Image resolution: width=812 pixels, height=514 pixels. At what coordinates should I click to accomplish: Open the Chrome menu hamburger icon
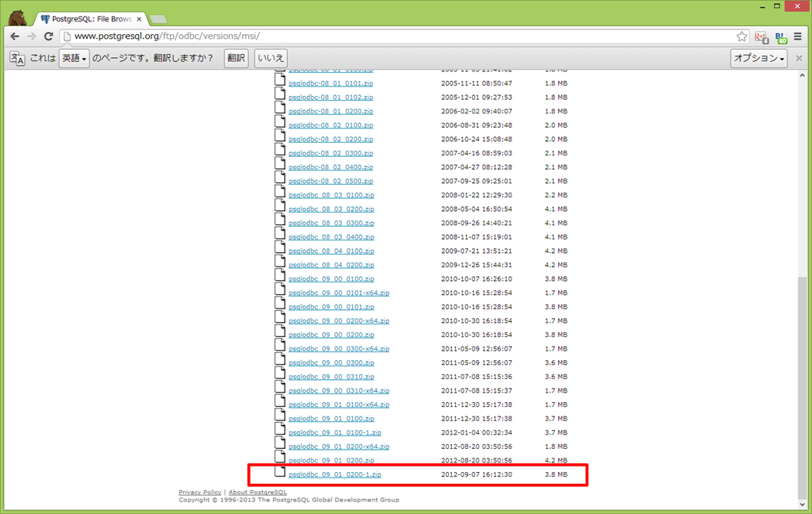798,36
